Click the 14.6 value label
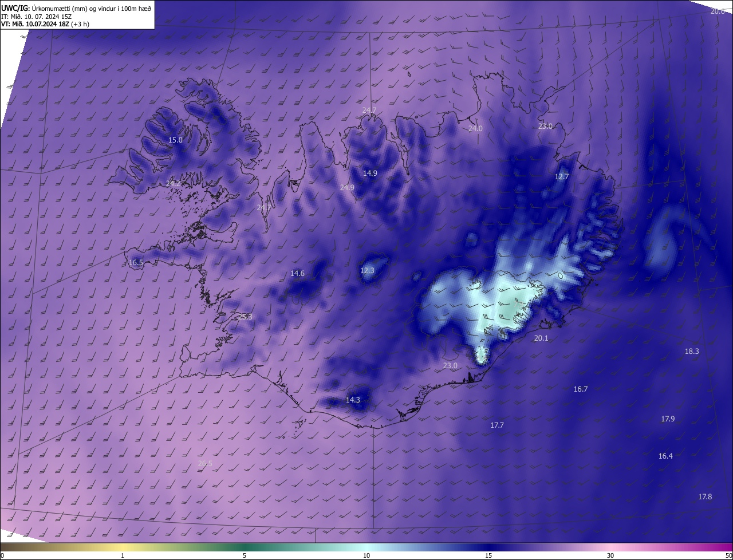The width and height of the screenshot is (733, 560). pos(297,273)
